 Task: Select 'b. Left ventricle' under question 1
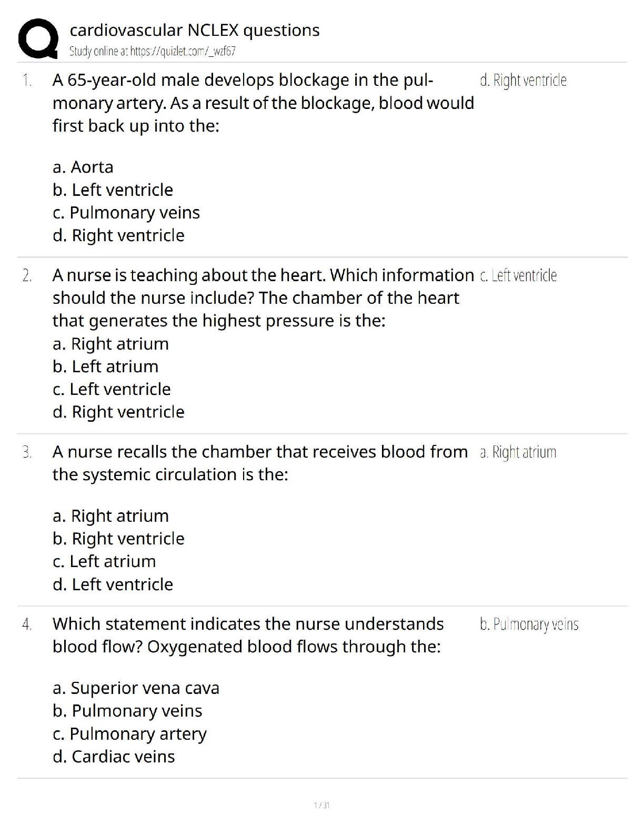tap(113, 190)
